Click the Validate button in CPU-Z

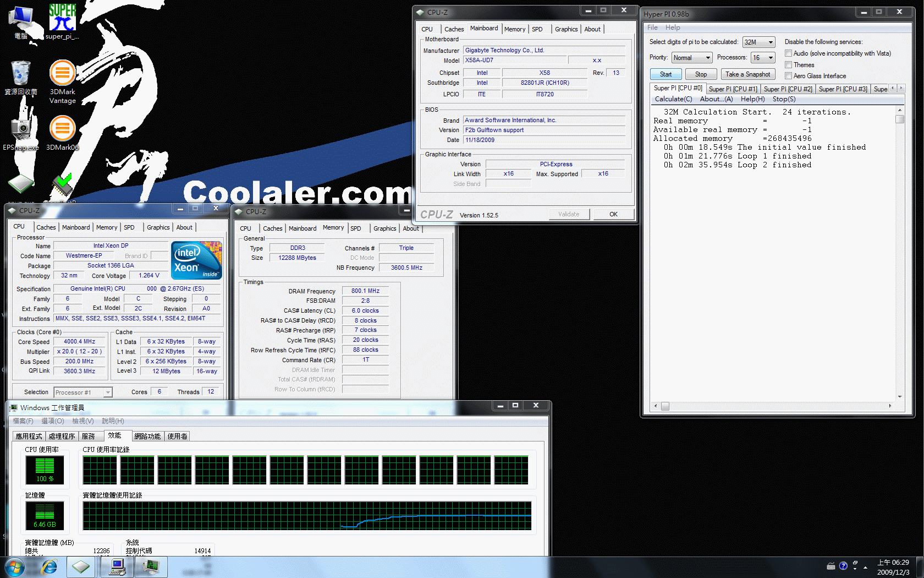569,214
